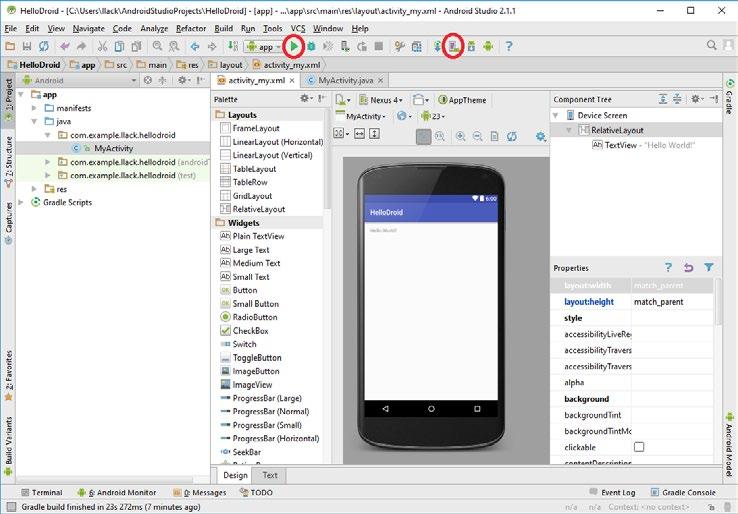738x514 pixels.
Task: Expand the res folder in project tree
Action: click(x=34, y=189)
